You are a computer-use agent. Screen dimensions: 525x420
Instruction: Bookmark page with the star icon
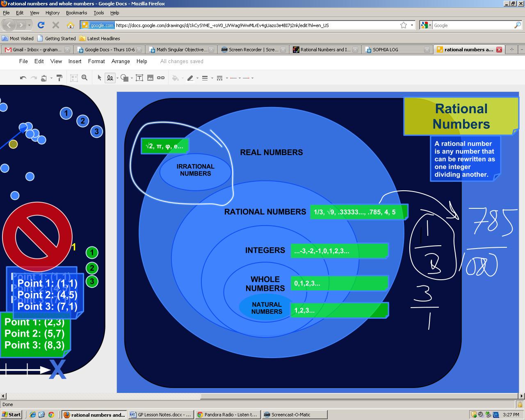pos(404,25)
